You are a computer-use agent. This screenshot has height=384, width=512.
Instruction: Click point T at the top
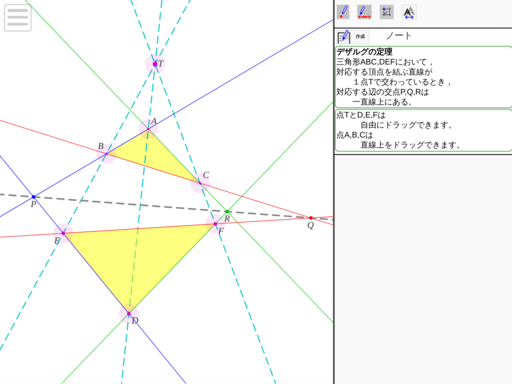(x=155, y=64)
